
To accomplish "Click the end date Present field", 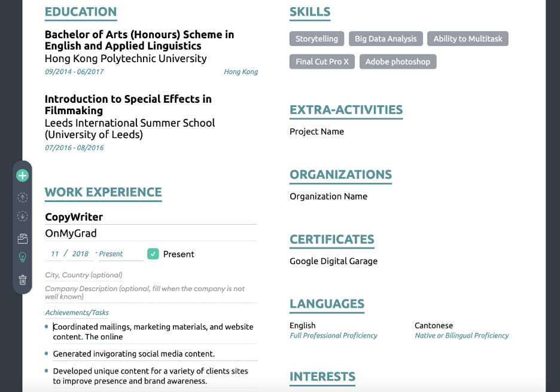I will (x=120, y=254).
